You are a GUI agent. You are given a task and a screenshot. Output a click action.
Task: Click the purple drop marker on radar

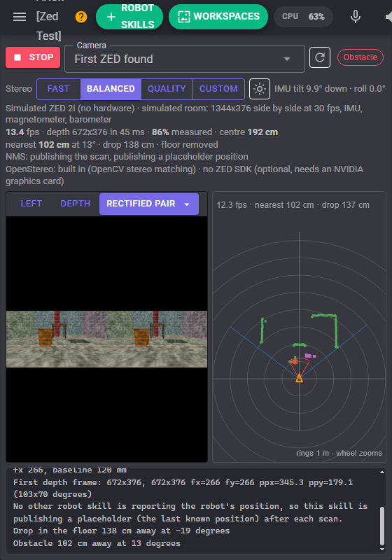pos(310,356)
